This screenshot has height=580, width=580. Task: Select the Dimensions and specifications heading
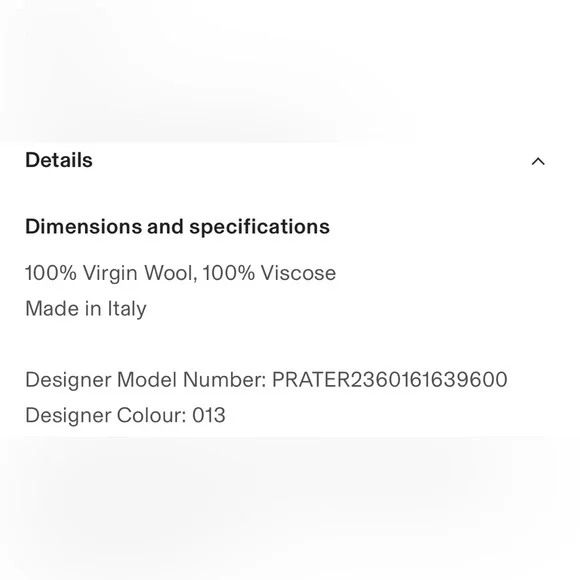(x=177, y=227)
